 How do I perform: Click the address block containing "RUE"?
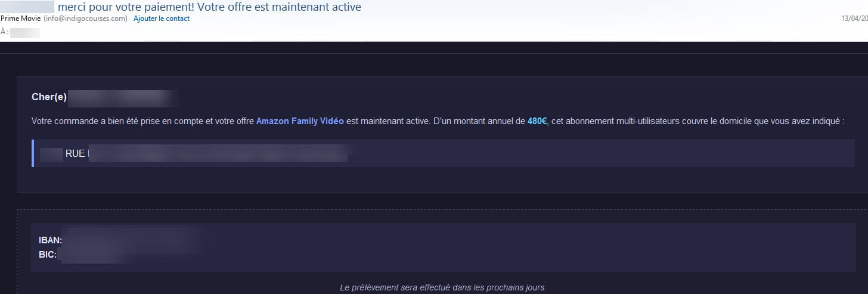tap(442, 153)
